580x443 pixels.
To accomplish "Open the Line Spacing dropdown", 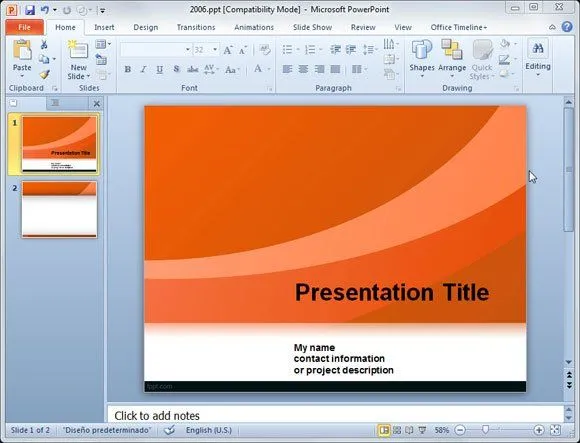I will coord(370,50).
